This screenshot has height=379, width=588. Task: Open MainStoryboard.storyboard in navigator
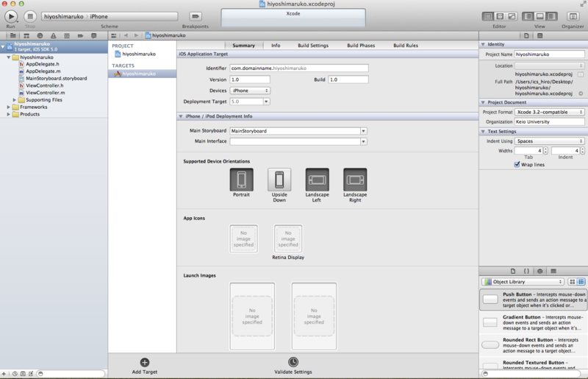(57, 79)
